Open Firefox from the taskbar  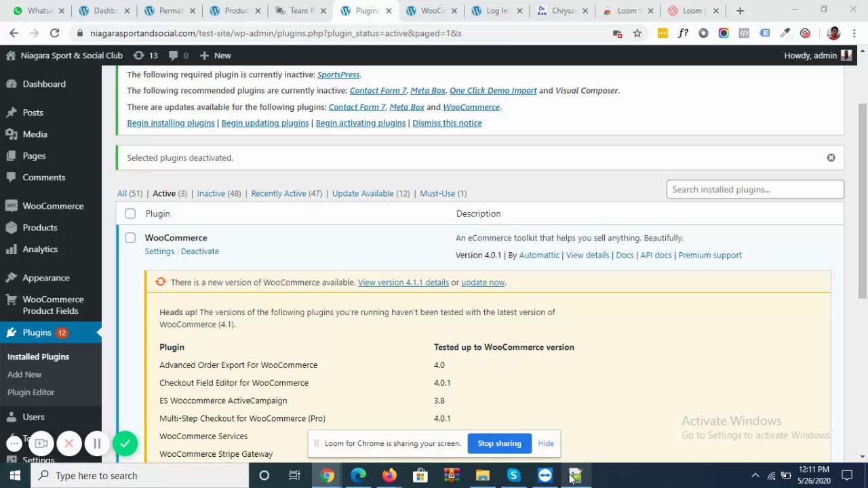coord(389,475)
